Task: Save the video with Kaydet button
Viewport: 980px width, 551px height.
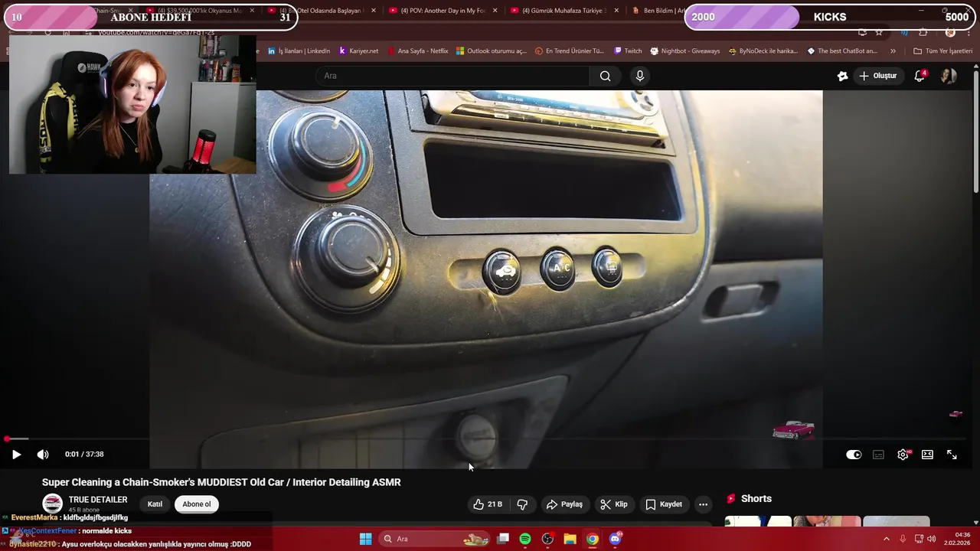Action: point(664,504)
